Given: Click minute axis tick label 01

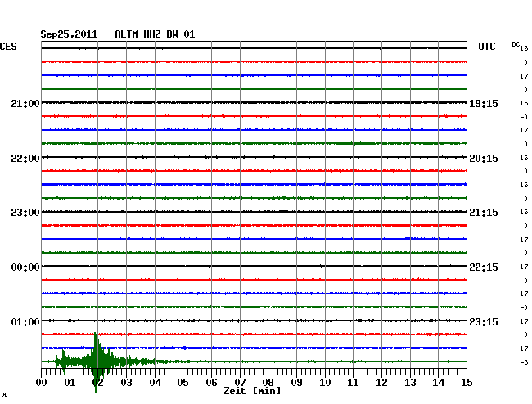Looking at the screenshot, I should [x=70, y=383].
